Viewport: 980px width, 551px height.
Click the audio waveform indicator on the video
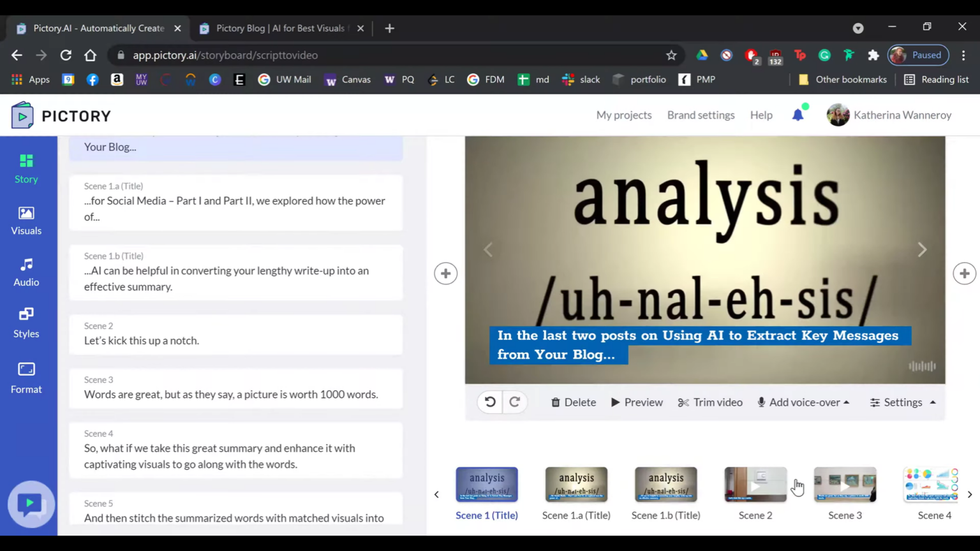coord(921,365)
